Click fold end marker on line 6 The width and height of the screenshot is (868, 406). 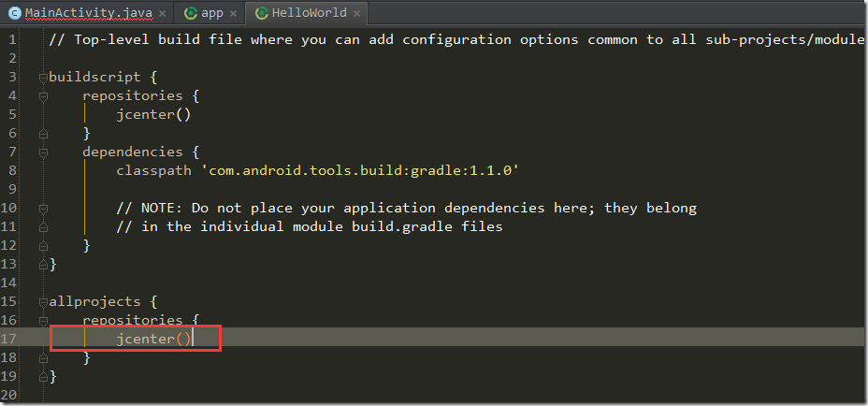(x=43, y=134)
